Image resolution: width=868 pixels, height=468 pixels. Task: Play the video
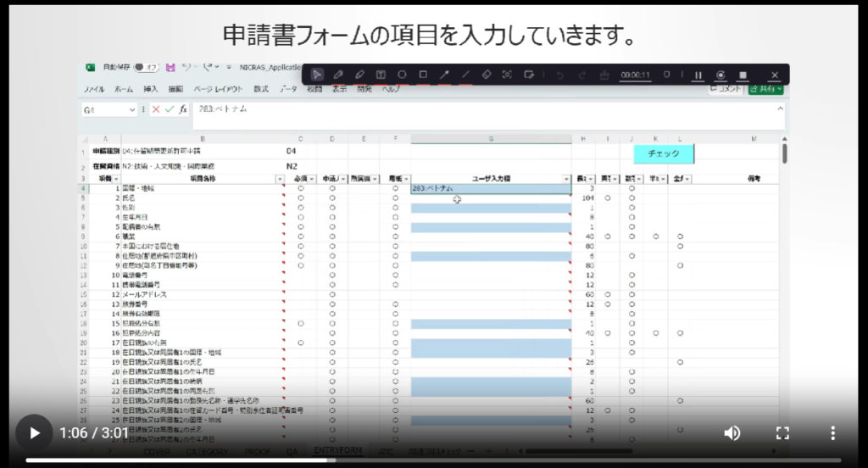[35, 432]
